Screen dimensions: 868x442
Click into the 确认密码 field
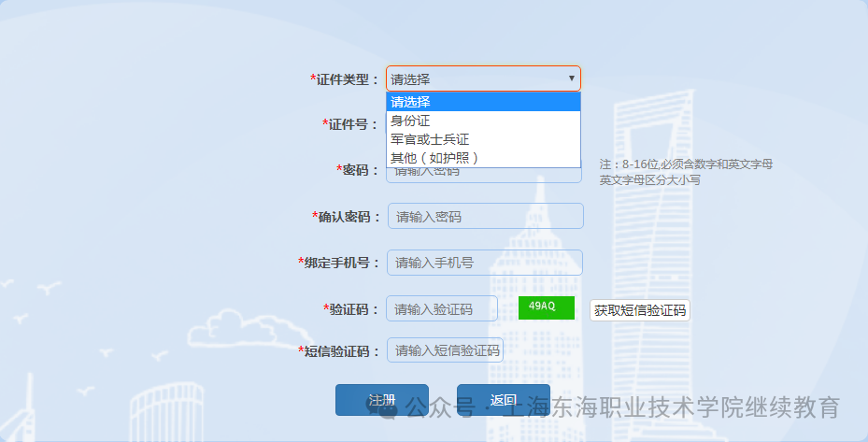click(x=485, y=217)
